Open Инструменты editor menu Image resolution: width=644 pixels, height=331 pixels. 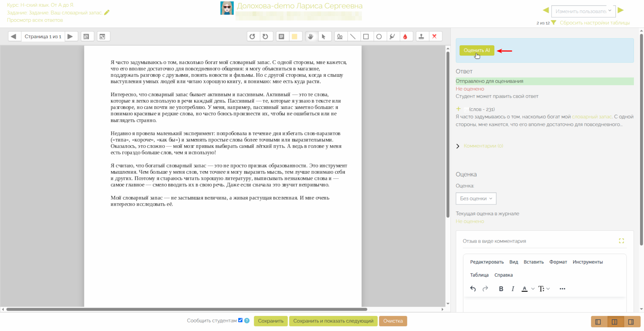(x=587, y=262)
